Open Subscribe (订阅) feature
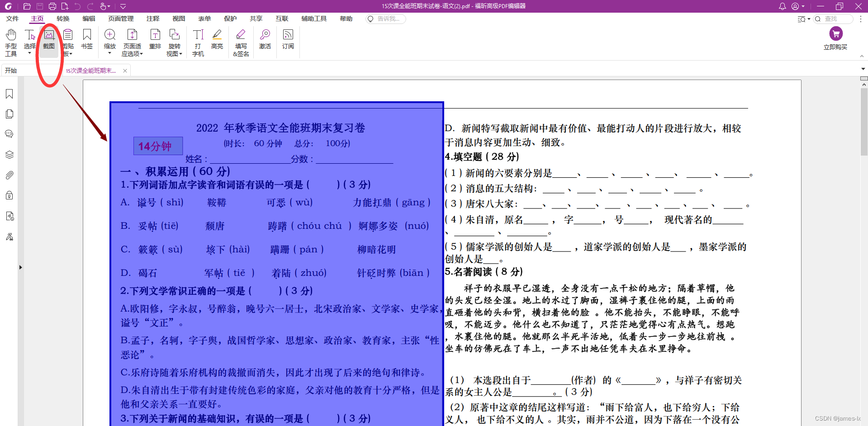This screenshot has width=868, height=426. point(288,41)
